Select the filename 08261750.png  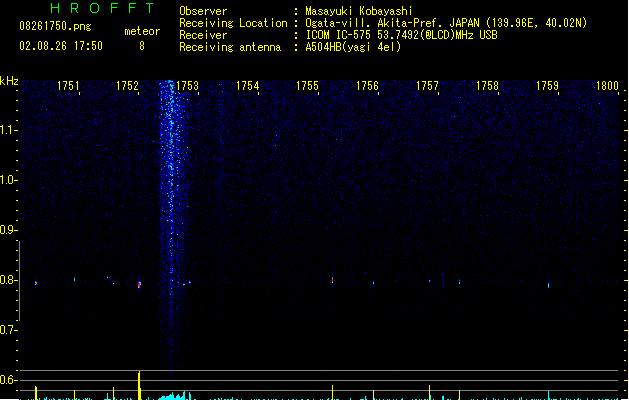[x=55, y=26]
